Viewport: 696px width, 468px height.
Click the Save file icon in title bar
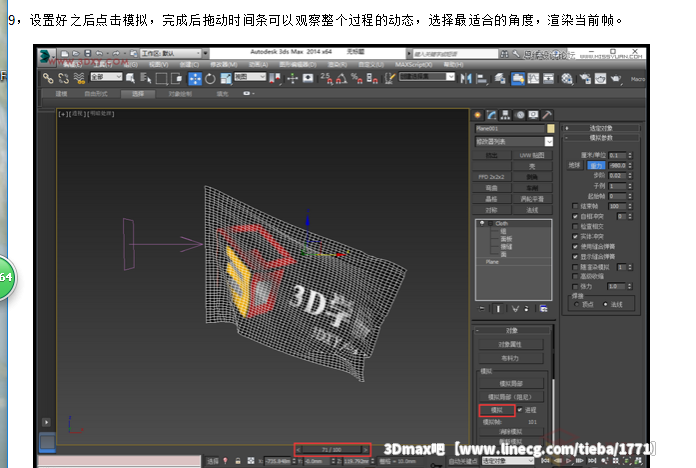(87, 54)
